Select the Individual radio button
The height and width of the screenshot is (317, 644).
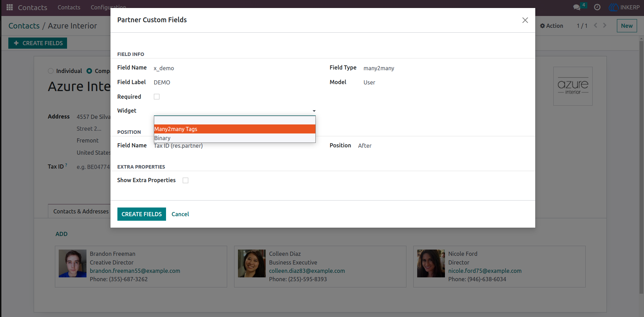point(51,71)
